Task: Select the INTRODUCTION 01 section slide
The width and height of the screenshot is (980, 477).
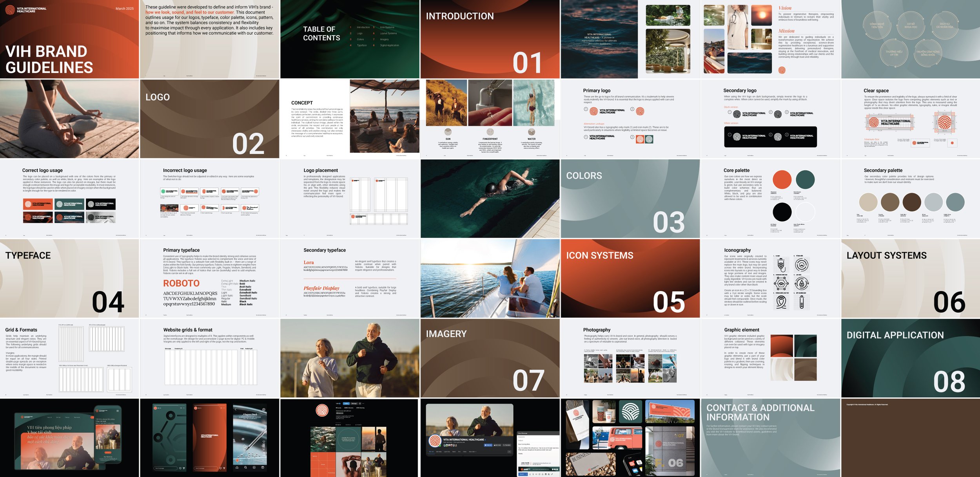Action: 490,39
